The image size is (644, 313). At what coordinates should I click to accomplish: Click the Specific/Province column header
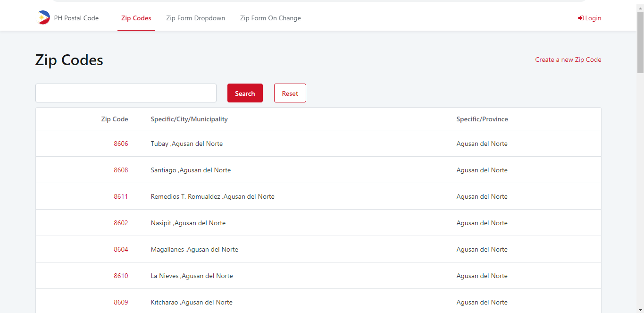click(482, 119)
